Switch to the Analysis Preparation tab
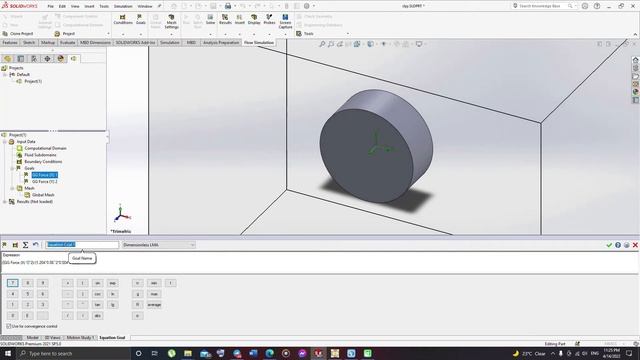 point(221,42)
